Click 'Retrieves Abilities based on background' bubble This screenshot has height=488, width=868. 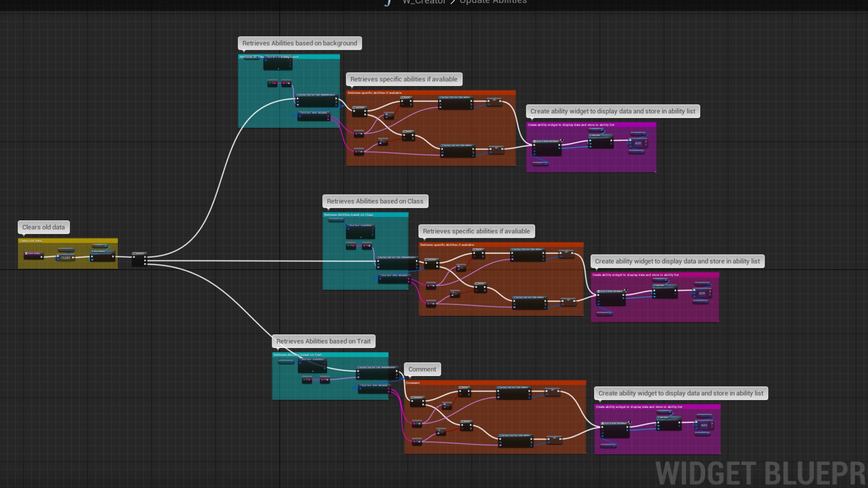coord(299,43)
